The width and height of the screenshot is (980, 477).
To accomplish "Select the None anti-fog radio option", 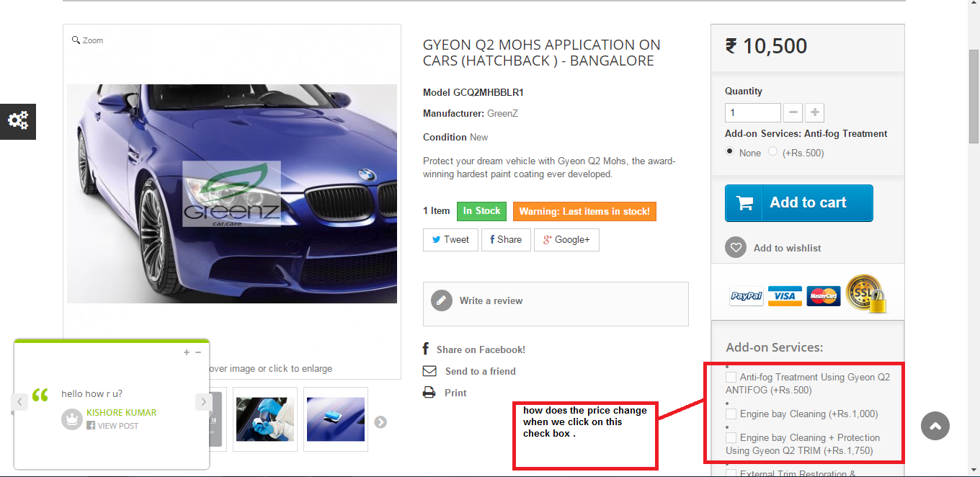I will (x=730, y=151).
